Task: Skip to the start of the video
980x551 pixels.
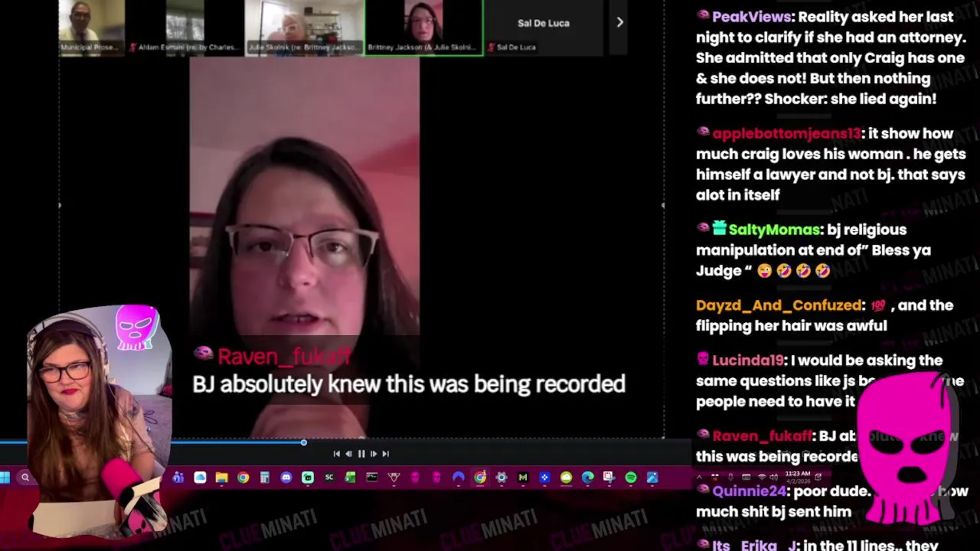Action: [336, 454]
